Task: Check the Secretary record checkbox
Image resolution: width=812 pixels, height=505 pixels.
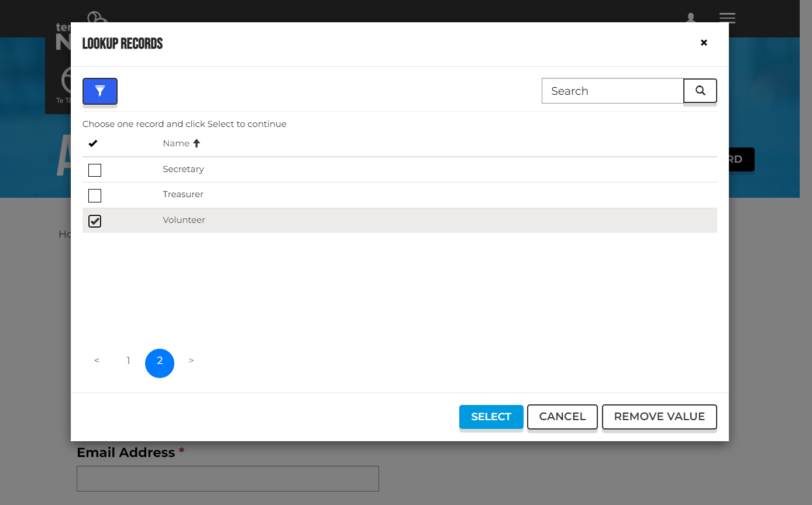Action: 95,170
